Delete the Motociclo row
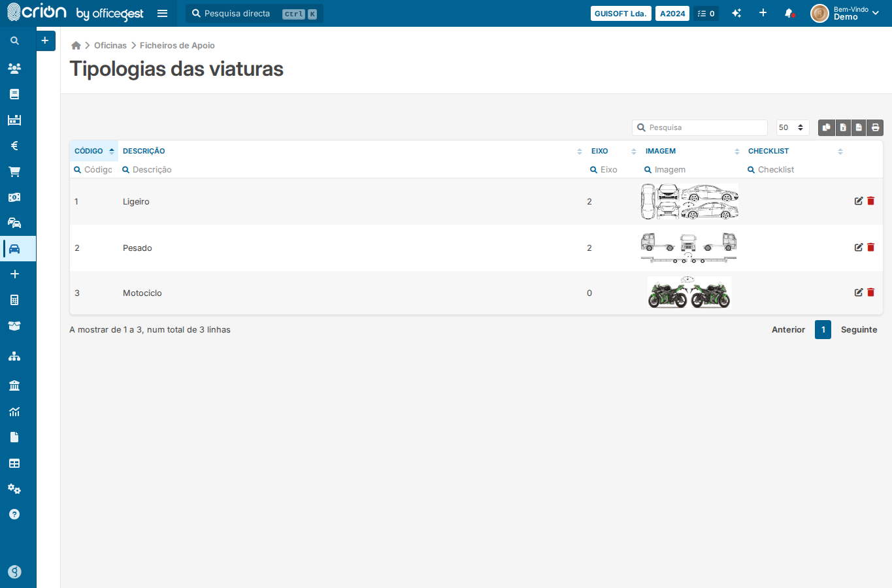This screenshot has width=892, height=588. pos(870,293)
